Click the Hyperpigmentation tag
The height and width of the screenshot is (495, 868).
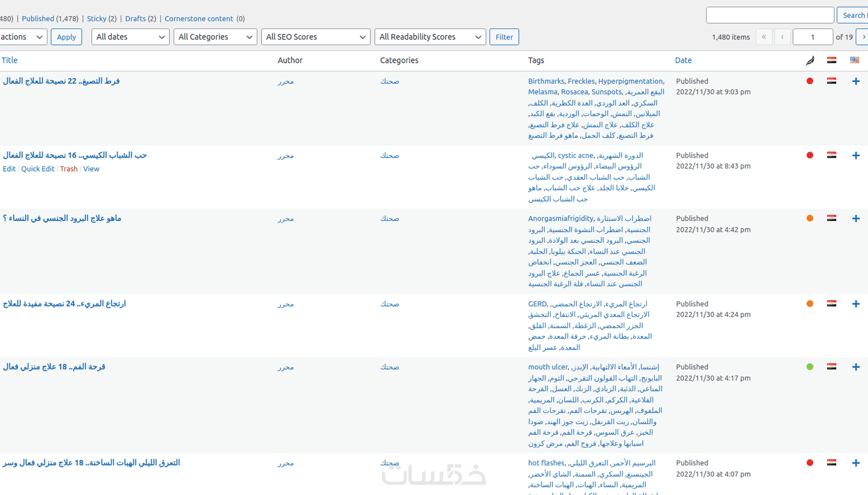pyautogui.click(x=630, y=81)
